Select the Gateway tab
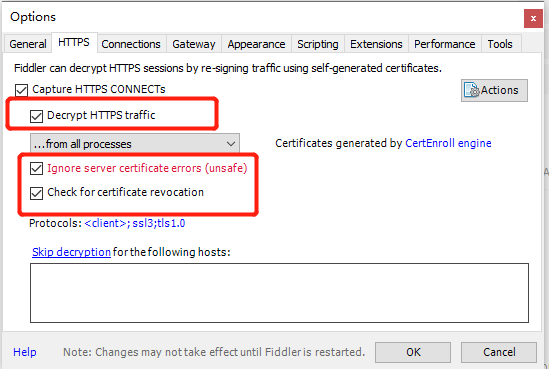Viewport: 549px width, 369px height. [x=194, y=44]
